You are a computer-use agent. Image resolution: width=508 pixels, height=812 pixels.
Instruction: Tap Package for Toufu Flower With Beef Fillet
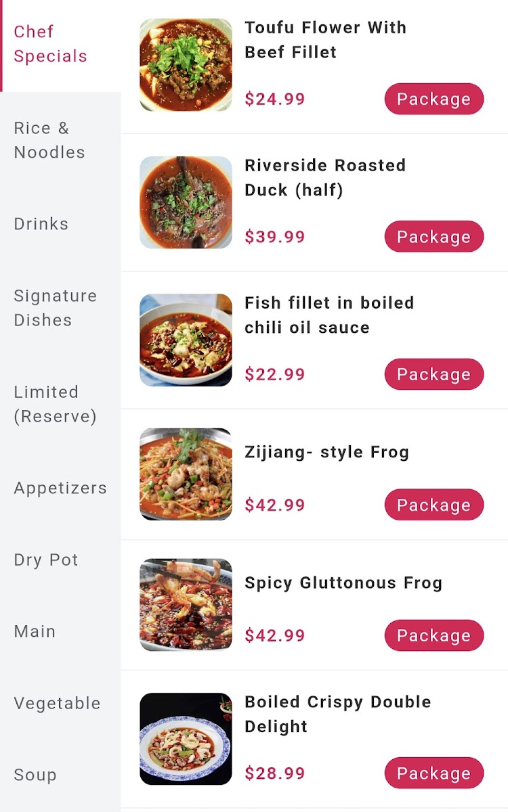click(434, 99)
